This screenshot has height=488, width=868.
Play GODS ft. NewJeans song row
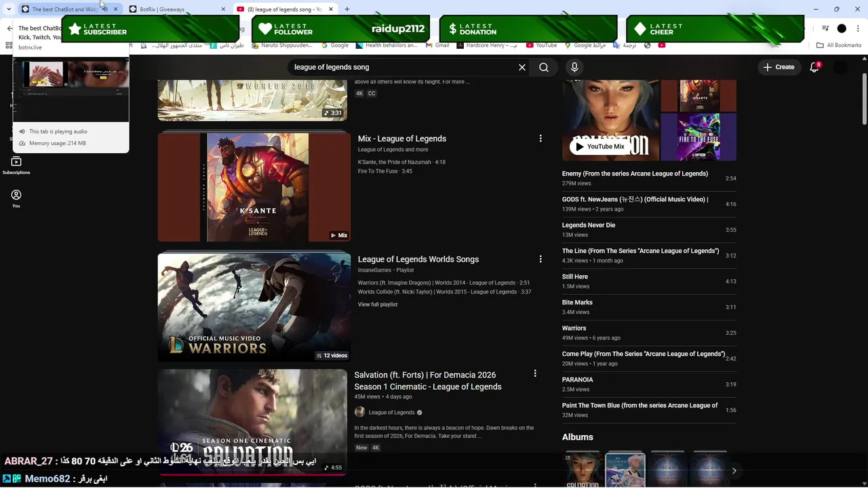pos(649,204)
